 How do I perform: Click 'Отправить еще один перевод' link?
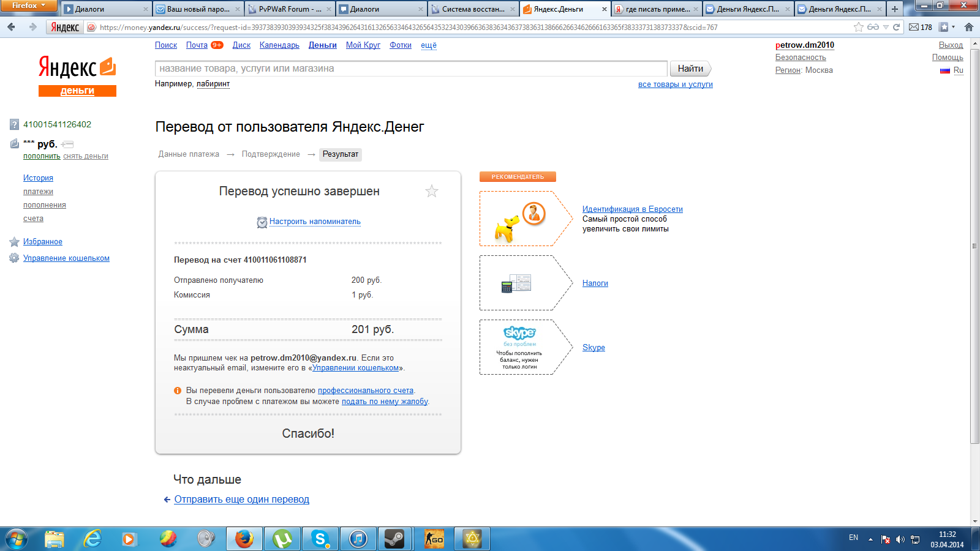(x=241, y=500)
